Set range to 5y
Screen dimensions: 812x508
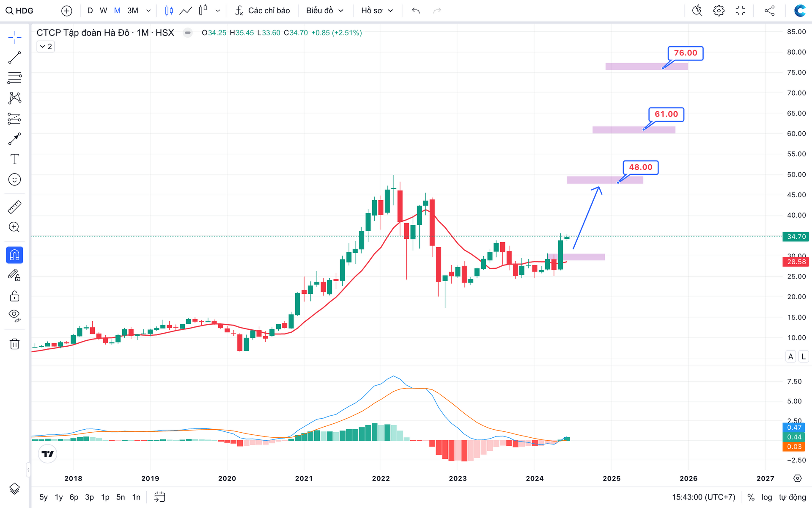(44, 497)
